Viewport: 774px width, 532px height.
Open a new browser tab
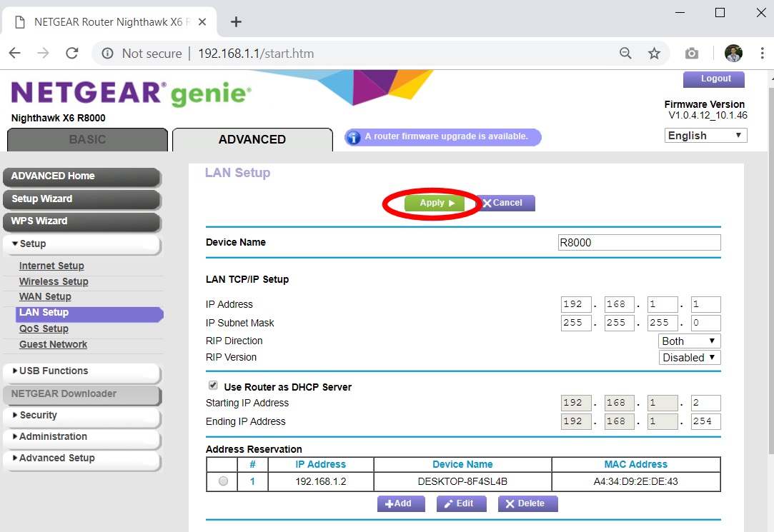coord(236,21)
